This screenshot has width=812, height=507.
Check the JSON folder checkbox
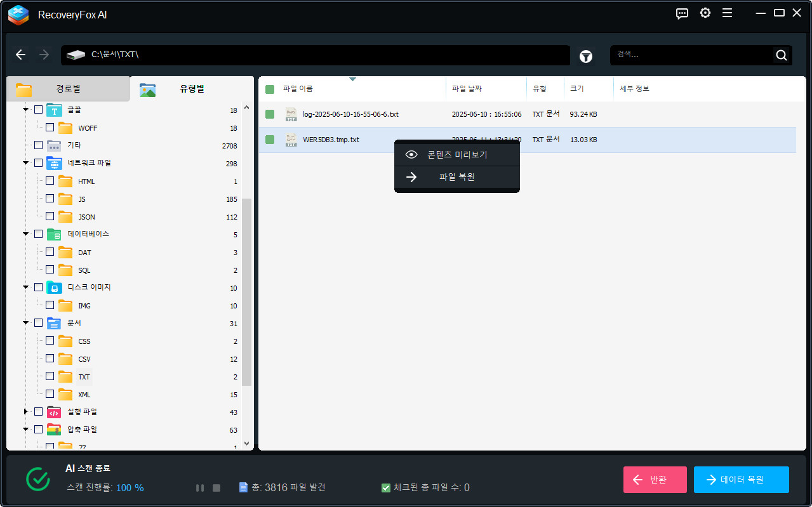50,216
